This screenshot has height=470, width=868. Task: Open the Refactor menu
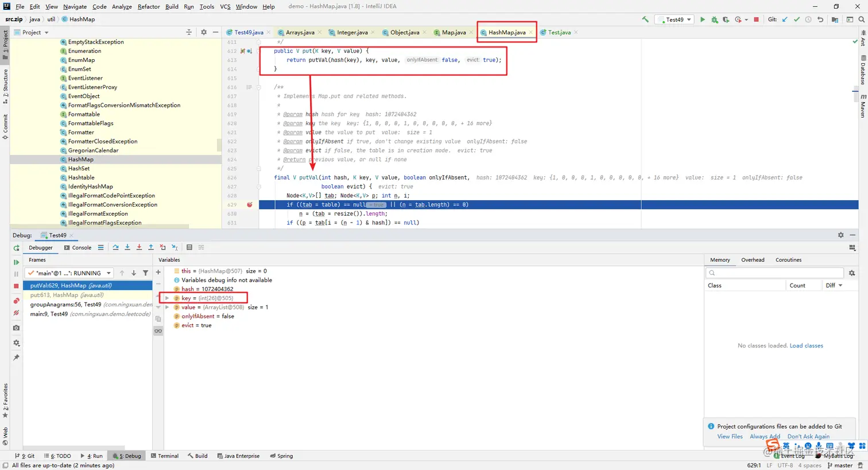click(x=149, y=6)
